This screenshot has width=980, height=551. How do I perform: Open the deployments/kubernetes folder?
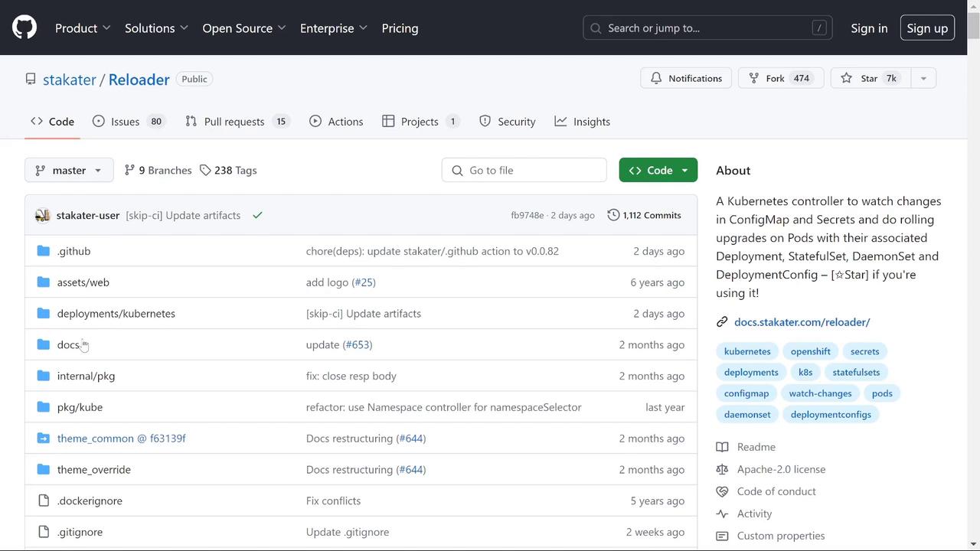(116, 313)
